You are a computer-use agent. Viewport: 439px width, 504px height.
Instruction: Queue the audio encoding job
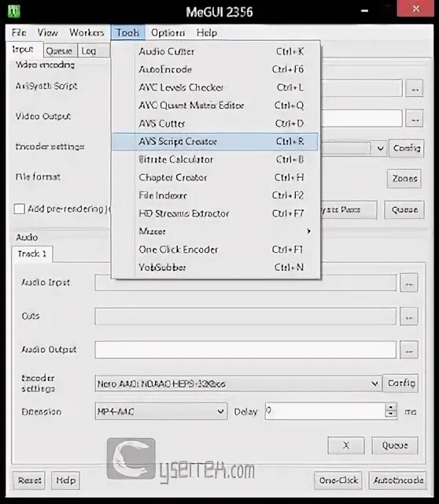pyautogui.click(x=395, y=445)
